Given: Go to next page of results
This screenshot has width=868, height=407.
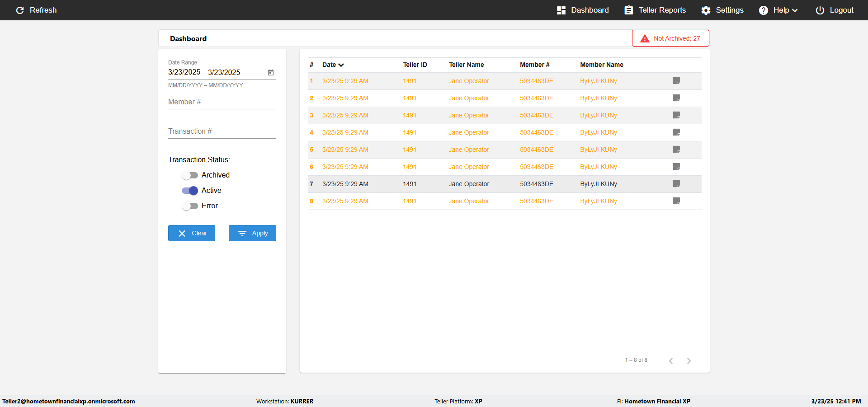Looking at the screenshot, I should coord(689,360).
